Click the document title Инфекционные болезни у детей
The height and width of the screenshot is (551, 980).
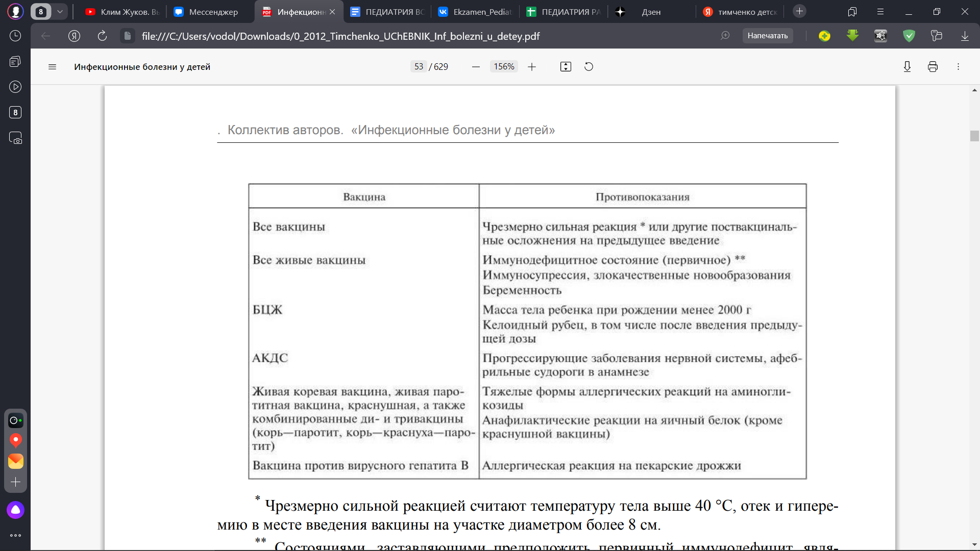click(142, 67)
